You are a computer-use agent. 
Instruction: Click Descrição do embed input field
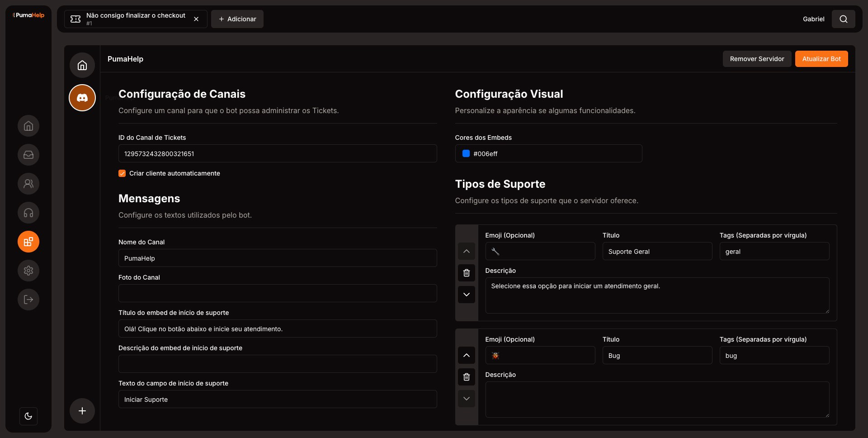click(x=278, y=364)
